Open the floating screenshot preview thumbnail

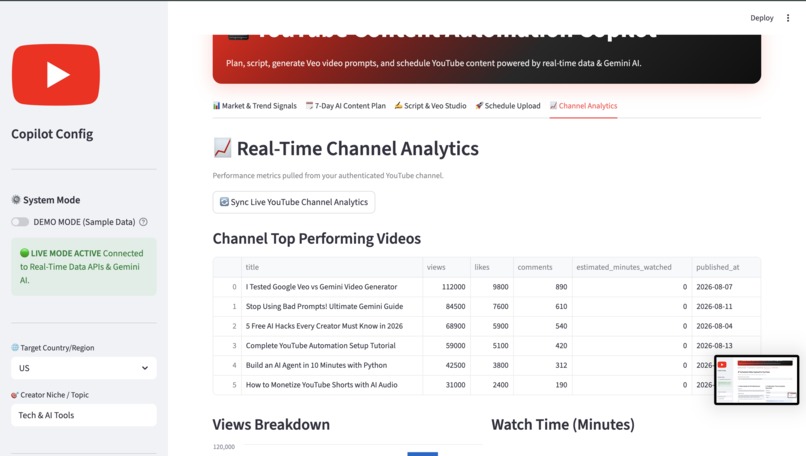tap(756, 380)
